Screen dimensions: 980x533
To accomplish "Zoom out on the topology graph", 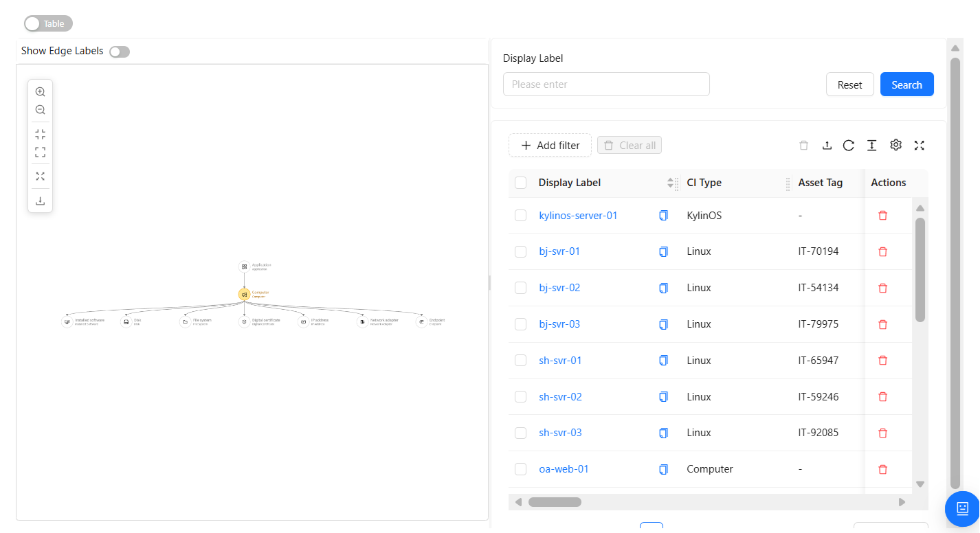I will pyautogui.click(x=40, y=110).
